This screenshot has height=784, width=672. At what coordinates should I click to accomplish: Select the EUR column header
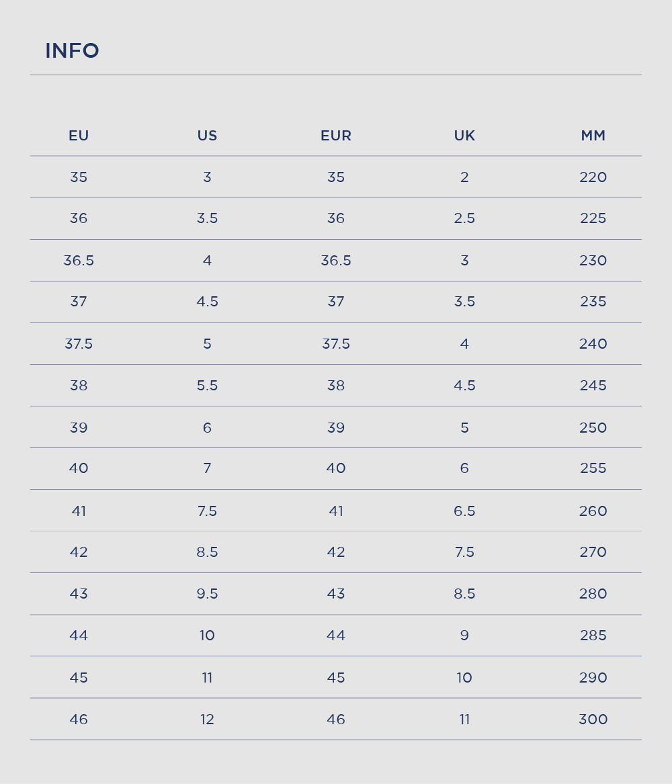pyautogui.click(x=336, y=136)
